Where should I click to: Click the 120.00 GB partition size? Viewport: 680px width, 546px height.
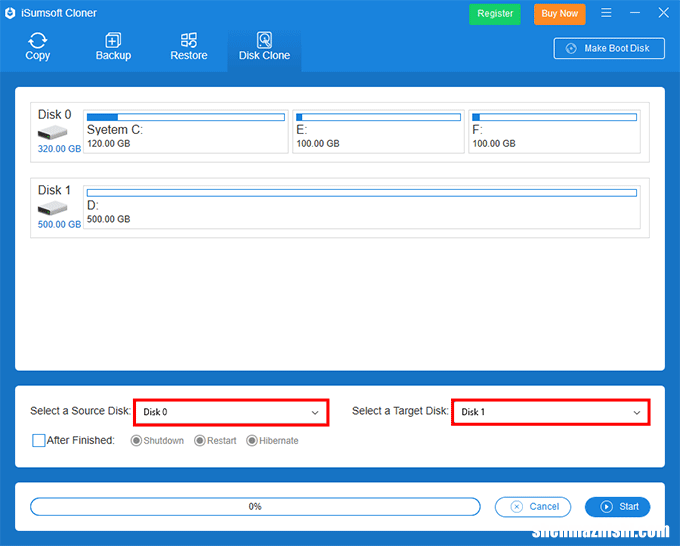click(108, 144)
